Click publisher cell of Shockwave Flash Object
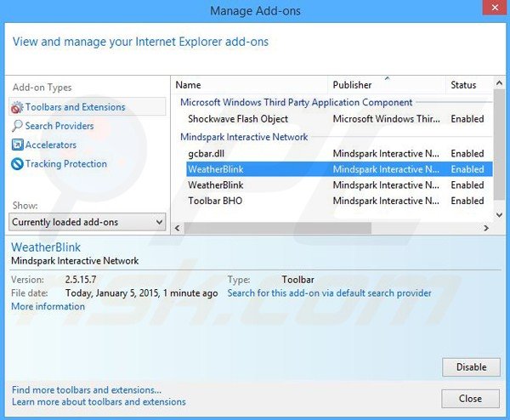The image size is (510, 420). coord(386,119)
